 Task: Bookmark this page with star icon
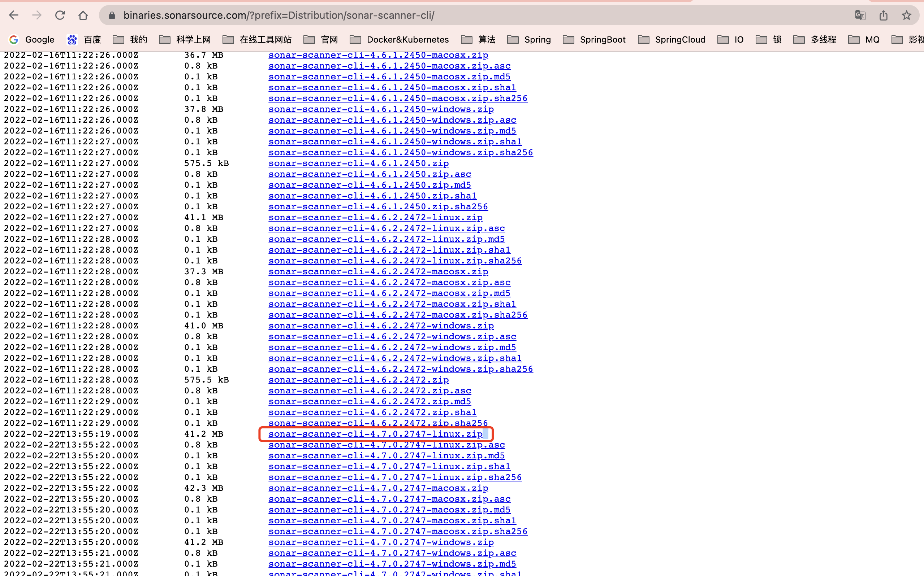click(x=906, y=15)
